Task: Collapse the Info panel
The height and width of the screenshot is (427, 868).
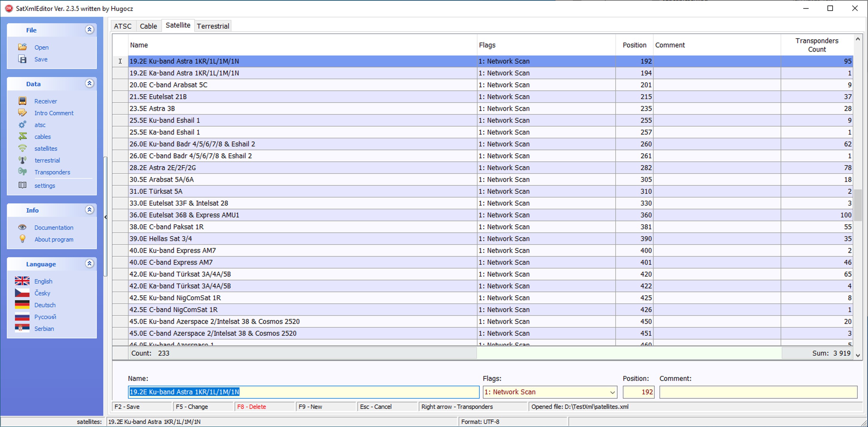Action: point(89,210)
